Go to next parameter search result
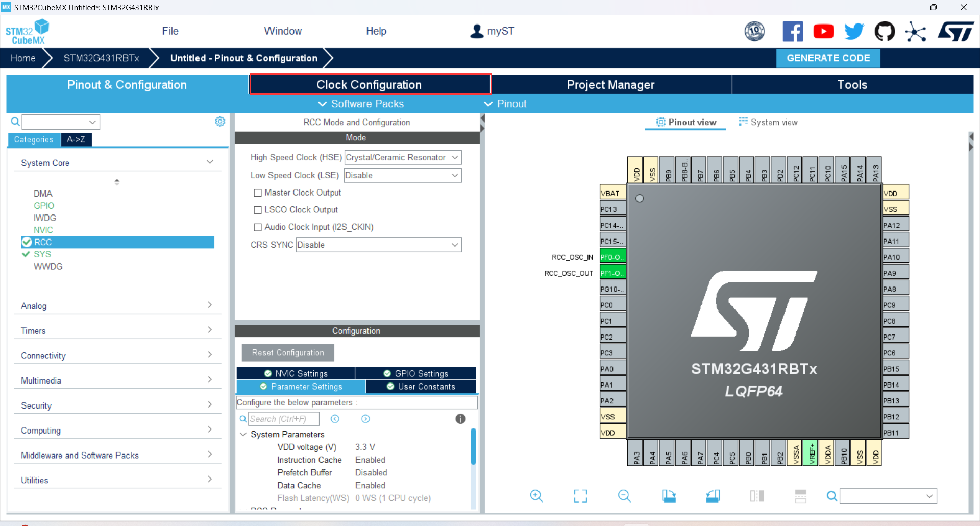Image resolution: width=980 pixels, height=526 pixels. (365, 419)
